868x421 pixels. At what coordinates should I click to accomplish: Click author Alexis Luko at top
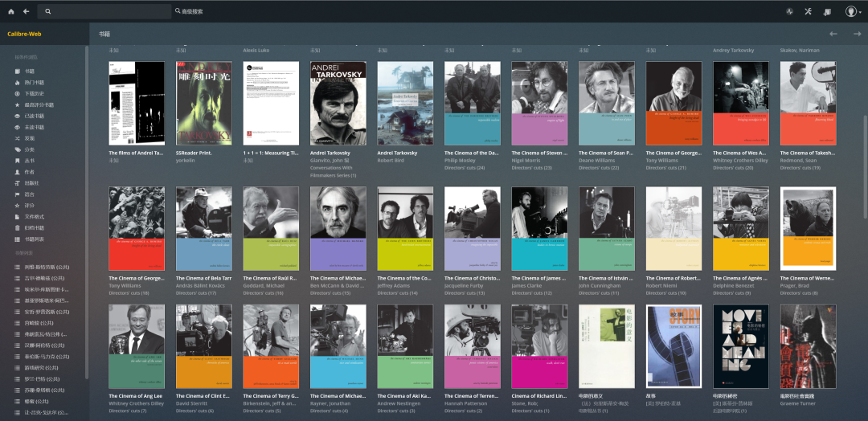click(256, 51)
